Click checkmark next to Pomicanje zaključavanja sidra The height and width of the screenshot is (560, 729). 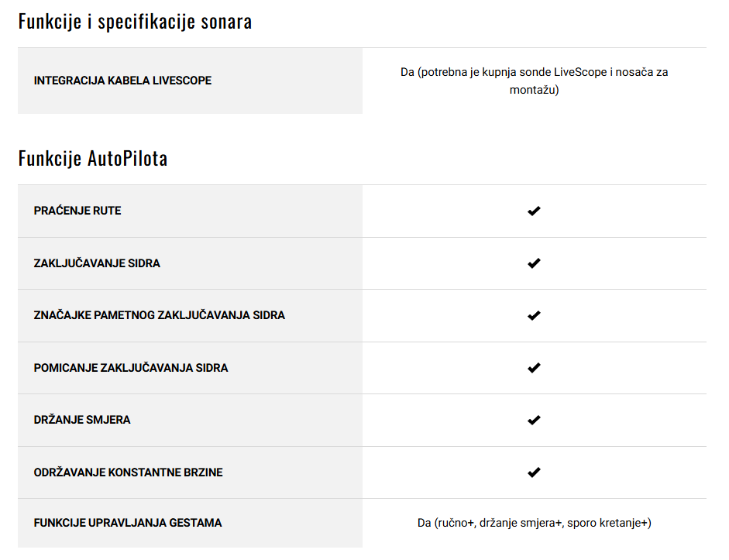tap(534, 368)
